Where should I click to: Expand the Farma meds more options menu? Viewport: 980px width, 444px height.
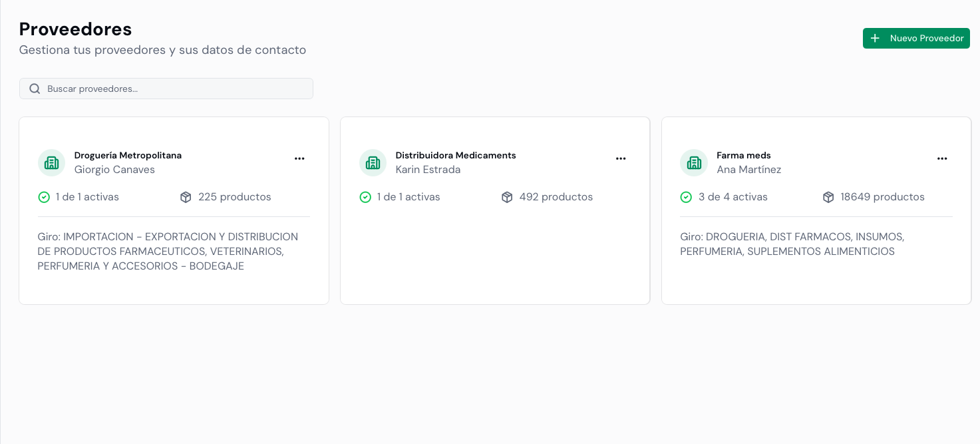pyautogui.click(x=942, y=158)
